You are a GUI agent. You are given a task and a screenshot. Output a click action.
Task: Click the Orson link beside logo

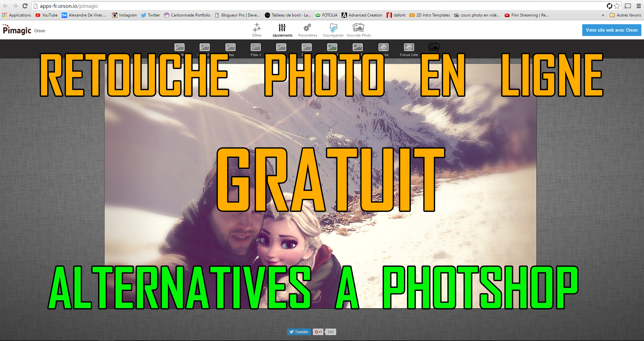[40, 31]
